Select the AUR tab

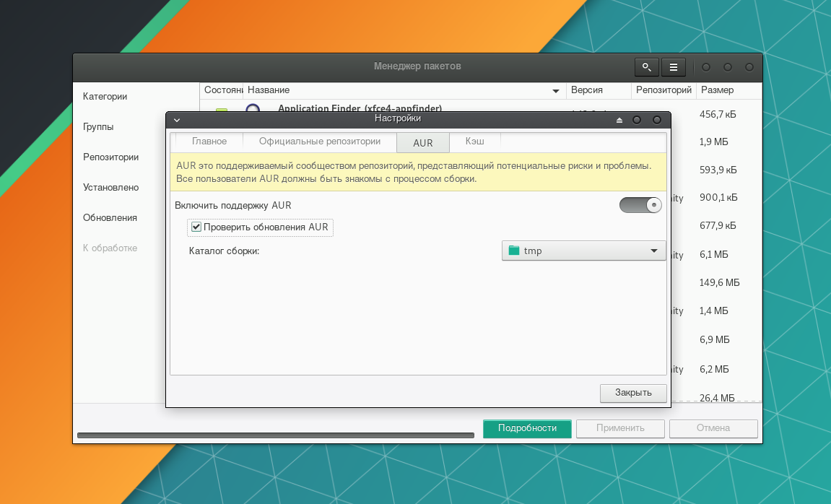423,142
